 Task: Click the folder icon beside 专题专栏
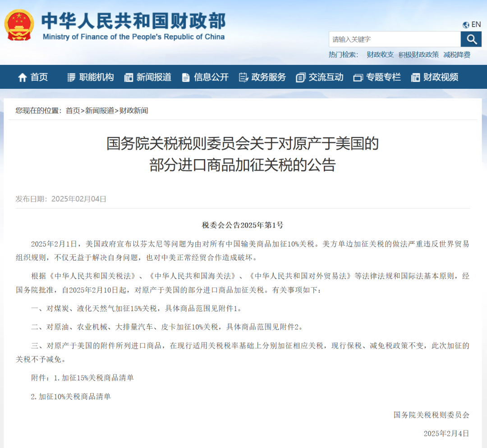358,77
